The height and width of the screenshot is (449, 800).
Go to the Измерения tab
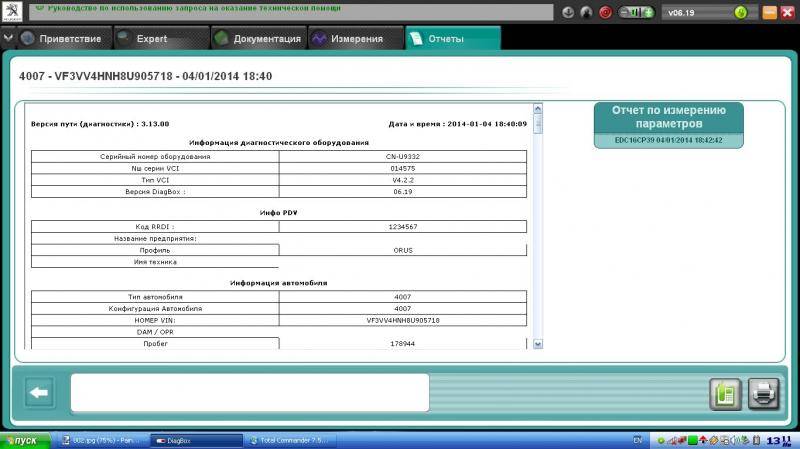(x=348, y=39)
